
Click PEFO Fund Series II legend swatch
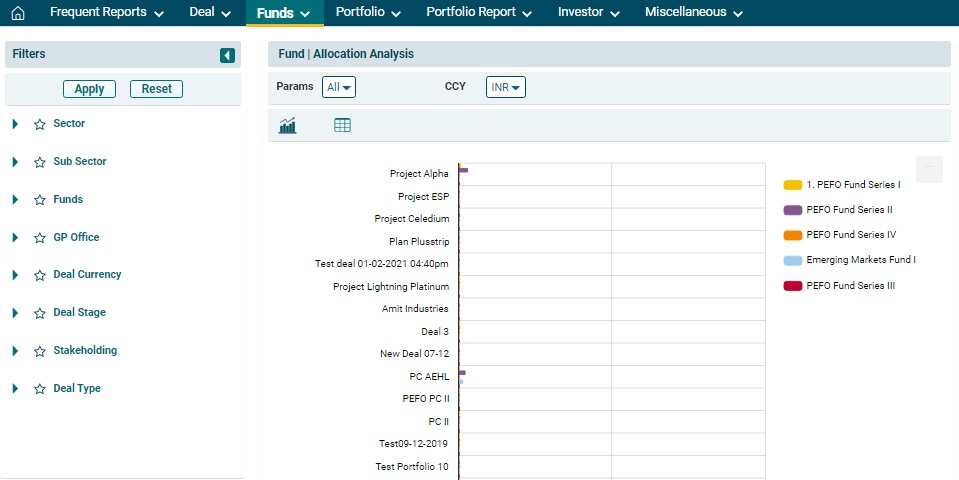tap(792, 210)
